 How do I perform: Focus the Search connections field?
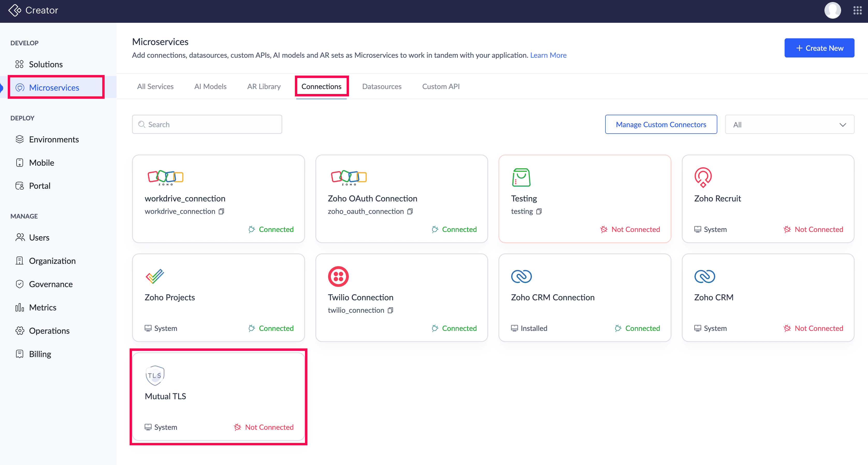tap(207, 124)
